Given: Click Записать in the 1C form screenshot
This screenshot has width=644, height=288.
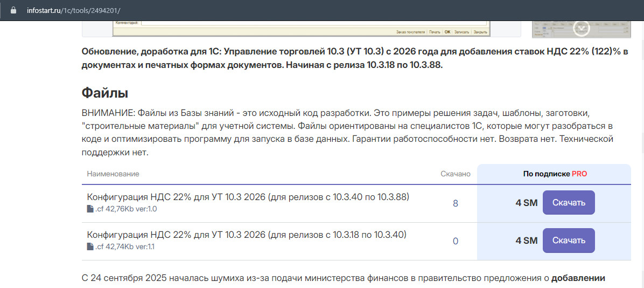Looking at the screenshot, I should [x=462, y=32].
